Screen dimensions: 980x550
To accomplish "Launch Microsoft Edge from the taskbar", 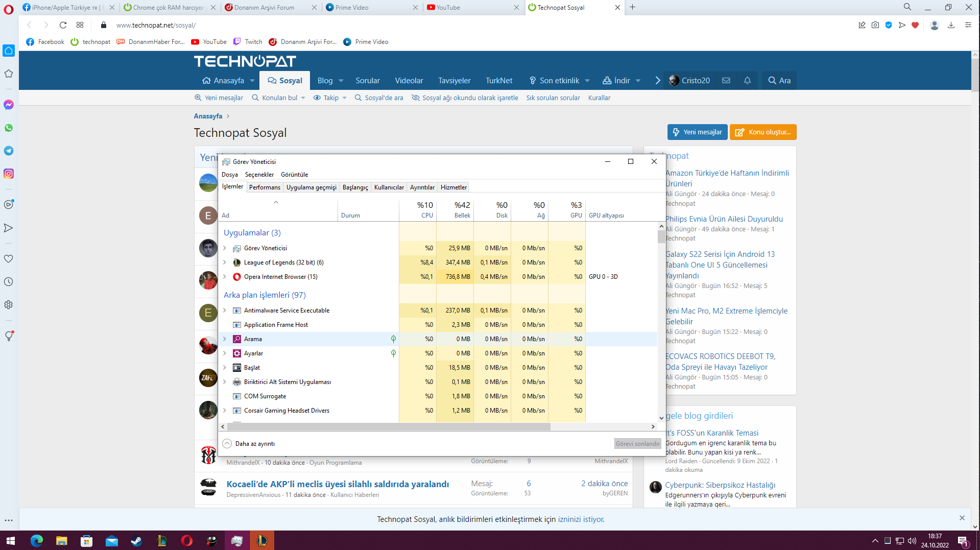I will point(37,540).
